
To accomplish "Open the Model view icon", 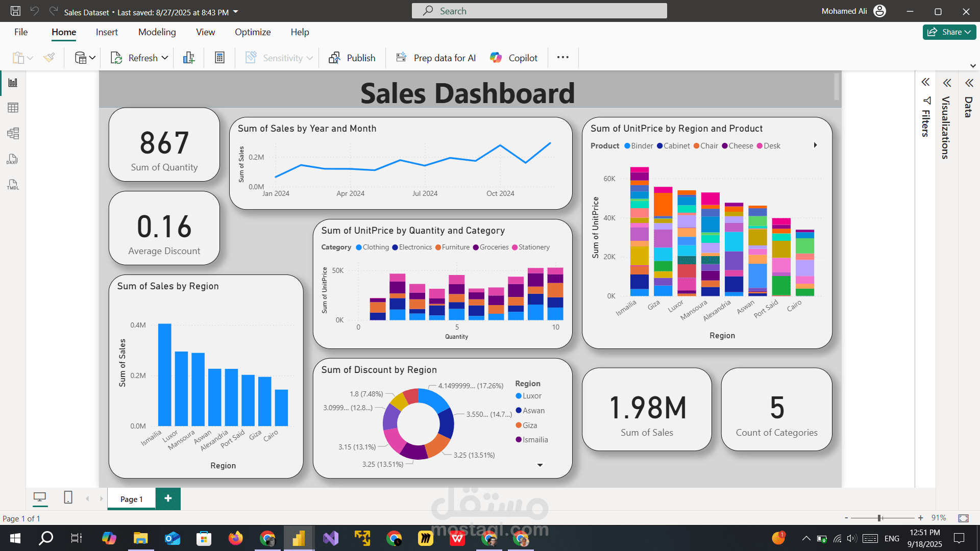I will pos(13,134).
